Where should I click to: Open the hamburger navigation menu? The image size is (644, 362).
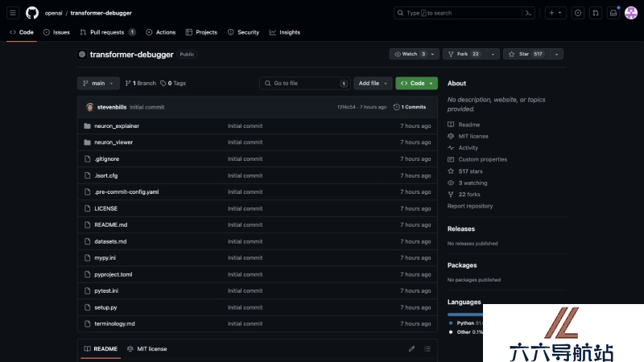point(13,13)
